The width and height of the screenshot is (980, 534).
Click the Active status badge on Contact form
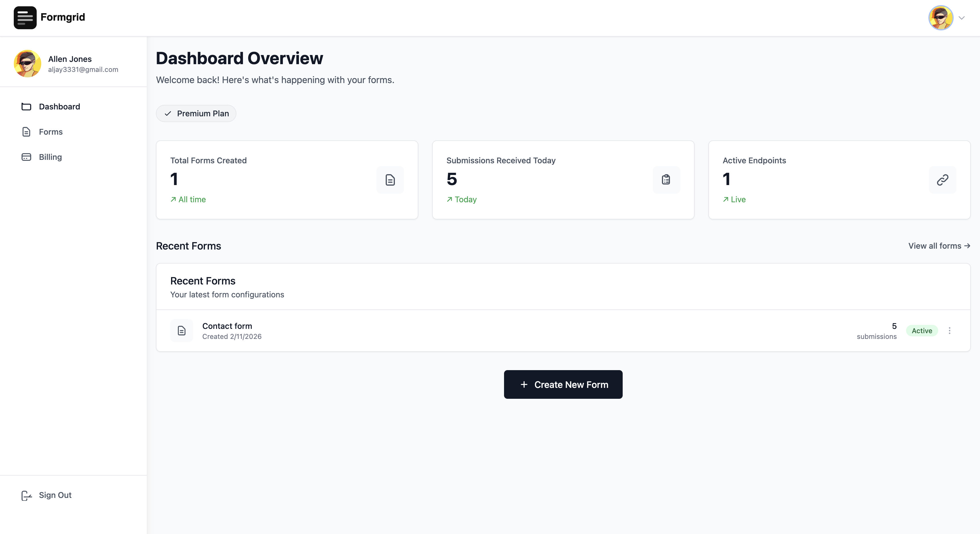(922, 331)
